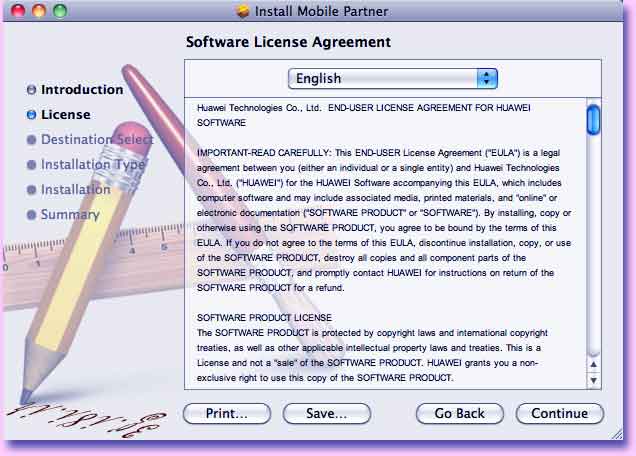Click the 'Software License Agreement' heading
The width and height of the screenshot is (636, 456).
point(288,42)
